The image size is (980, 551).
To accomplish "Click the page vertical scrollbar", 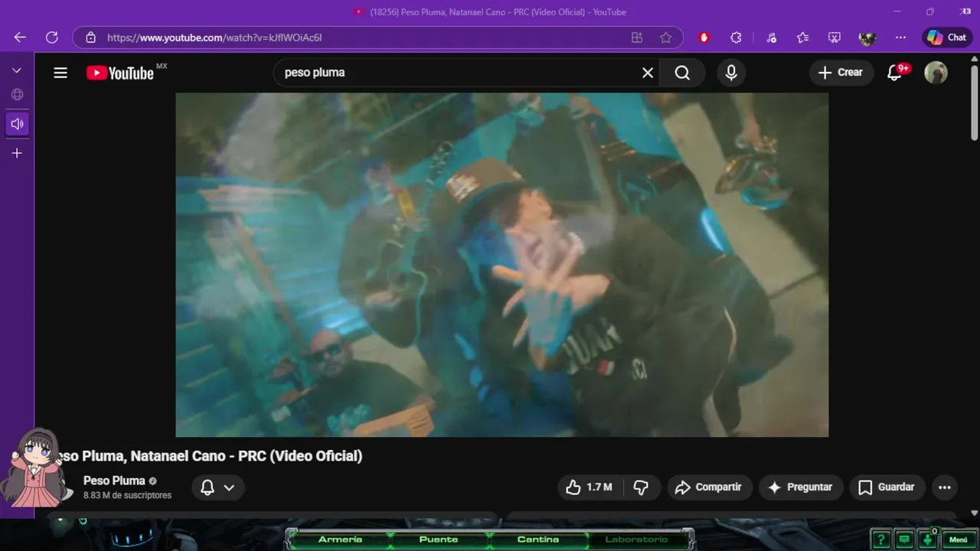I will (974, 103).
